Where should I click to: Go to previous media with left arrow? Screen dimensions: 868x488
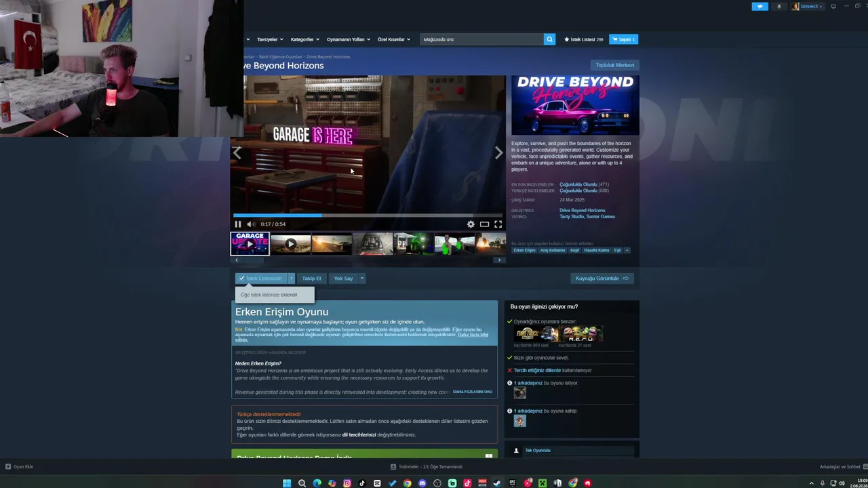point(237,153)
